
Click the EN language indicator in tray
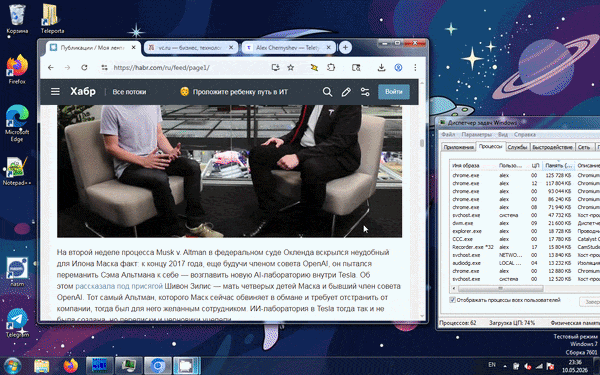(x=492, y=365)
